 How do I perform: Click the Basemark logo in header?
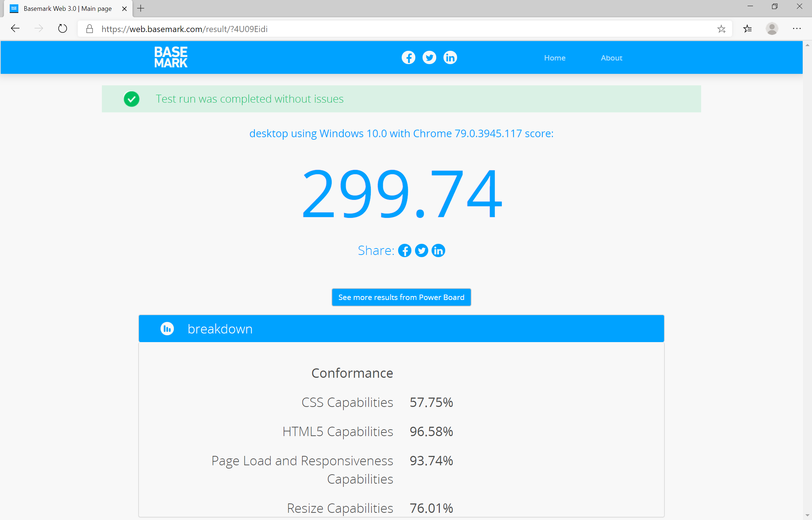coord(171,57)
